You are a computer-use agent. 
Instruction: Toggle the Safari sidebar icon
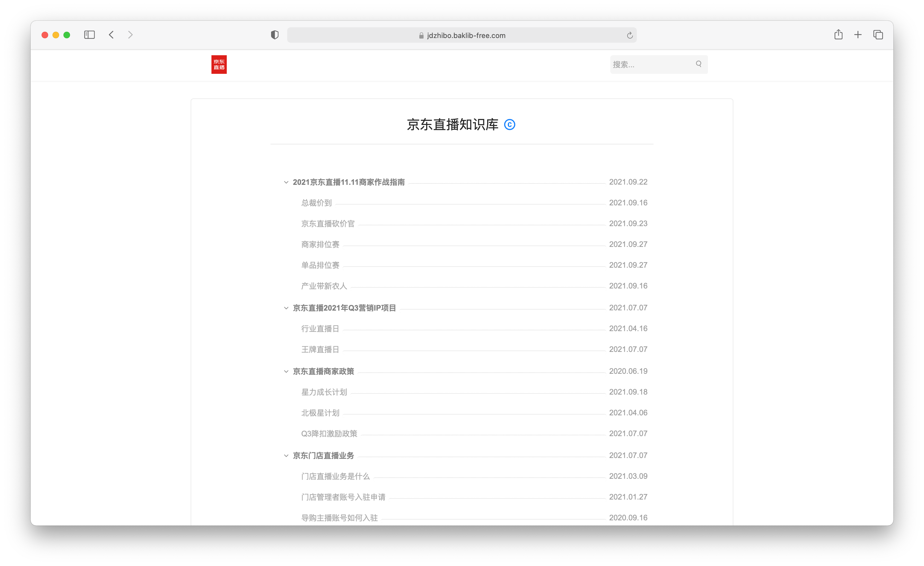(89, 35)
